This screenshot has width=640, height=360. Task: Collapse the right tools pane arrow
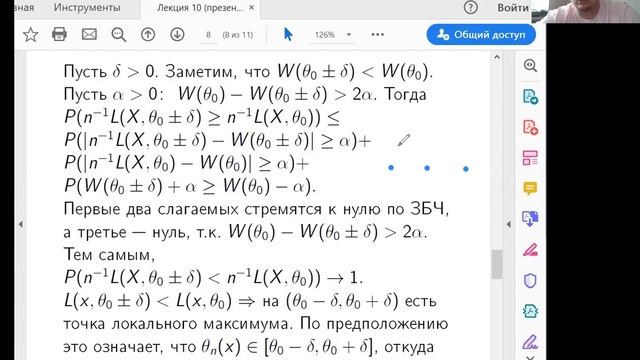coord(509,224)
